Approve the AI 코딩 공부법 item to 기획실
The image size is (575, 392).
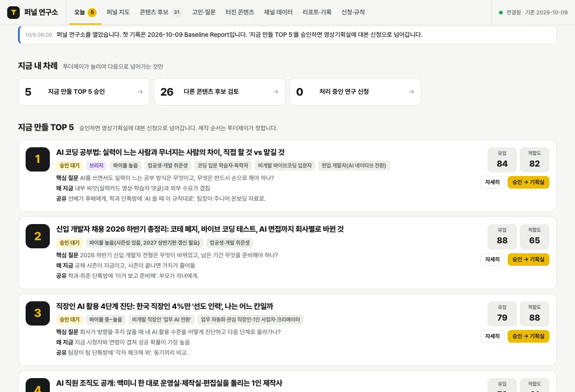pos(528,182)
